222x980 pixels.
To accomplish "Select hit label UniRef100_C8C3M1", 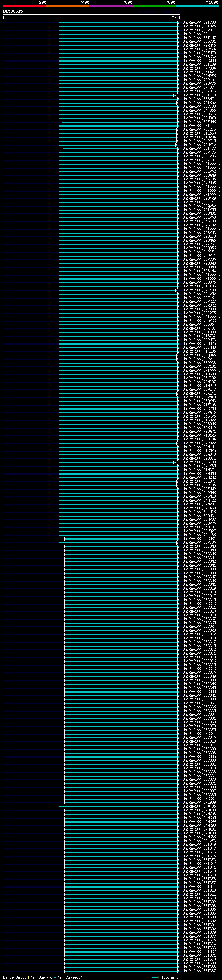I will (199, 584).
